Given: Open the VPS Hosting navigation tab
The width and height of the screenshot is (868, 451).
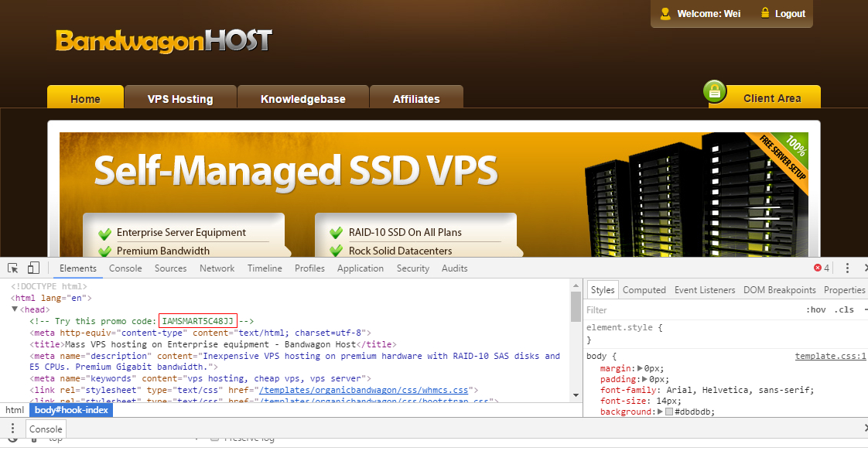Looking at the screenshot, I should pyautogui.click(x=180, y=97).
